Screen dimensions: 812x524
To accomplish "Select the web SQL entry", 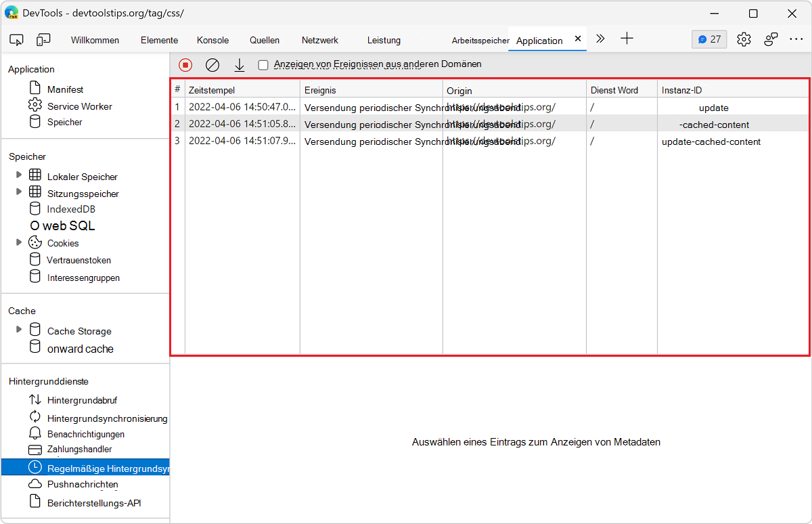I will pos(62,226).
